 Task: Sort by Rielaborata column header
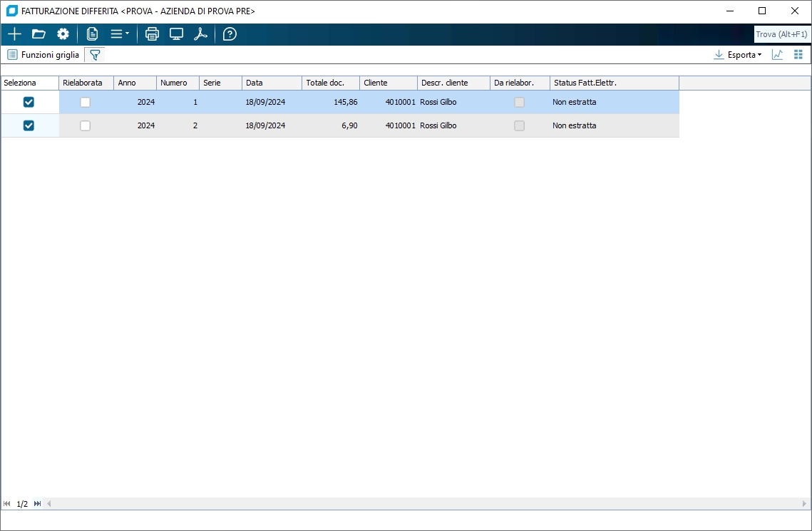[86, 83]
